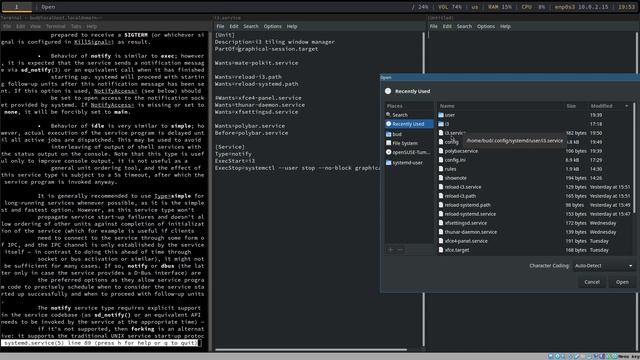Open the Terminal menu in the terminal window
Image resolution: width=640 pixels, height=360 pixels.
click(x=56, y=26)
